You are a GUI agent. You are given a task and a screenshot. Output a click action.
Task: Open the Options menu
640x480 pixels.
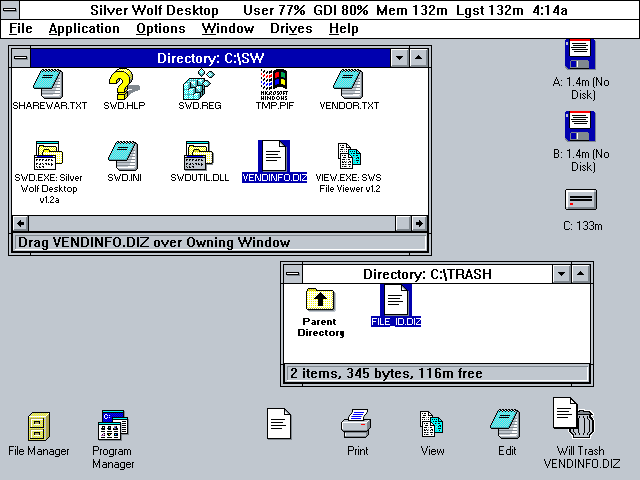[x=161, y=29]
